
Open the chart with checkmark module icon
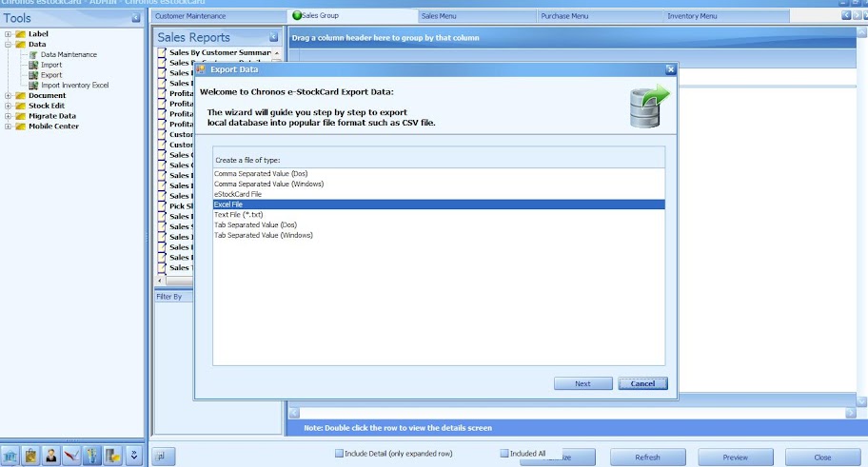pos(71,456)
